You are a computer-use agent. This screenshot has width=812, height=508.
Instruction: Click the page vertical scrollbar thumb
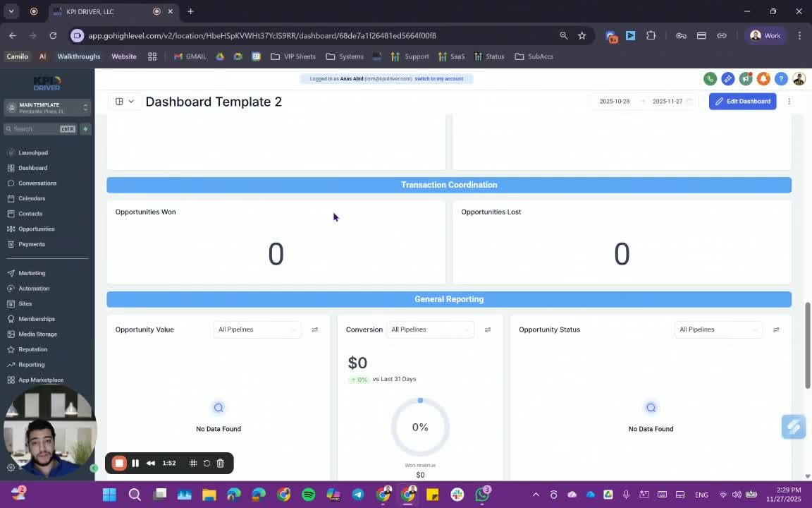[x=807, y=345]
